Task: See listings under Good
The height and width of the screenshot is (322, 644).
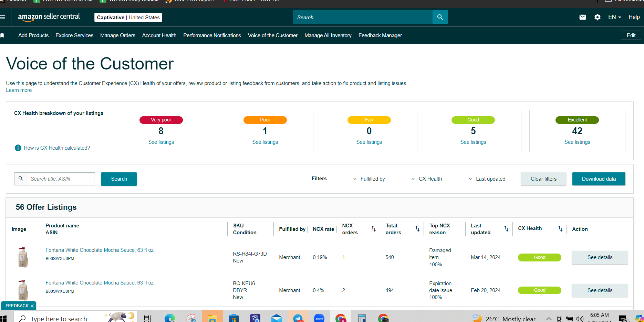Action: pos(473,142)
